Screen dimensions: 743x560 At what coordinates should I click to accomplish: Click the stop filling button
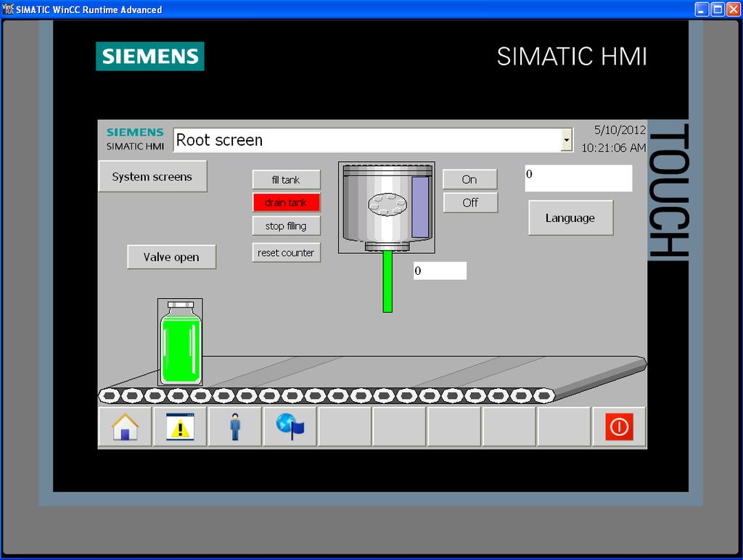click(286, 226)
